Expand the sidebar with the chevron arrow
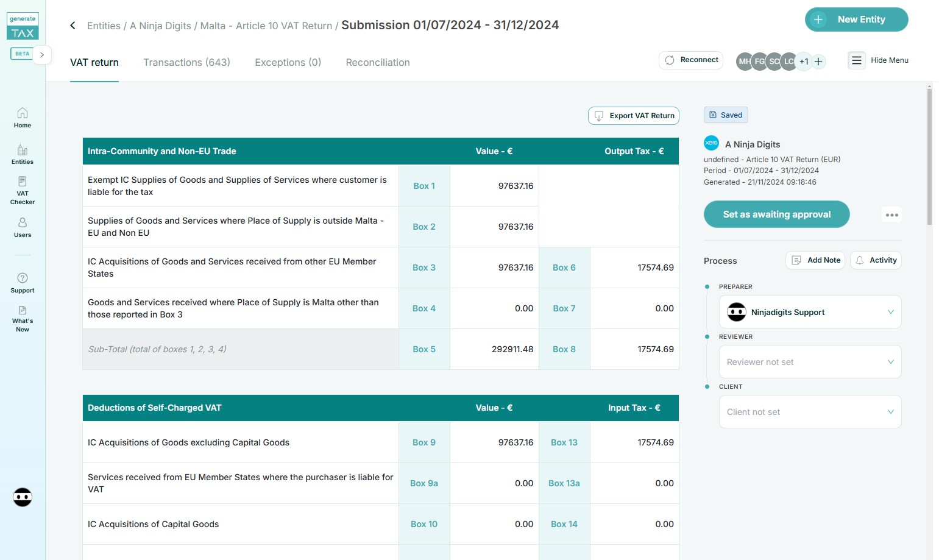This screenshot has height=560, width=939. [x=42, y=54]
